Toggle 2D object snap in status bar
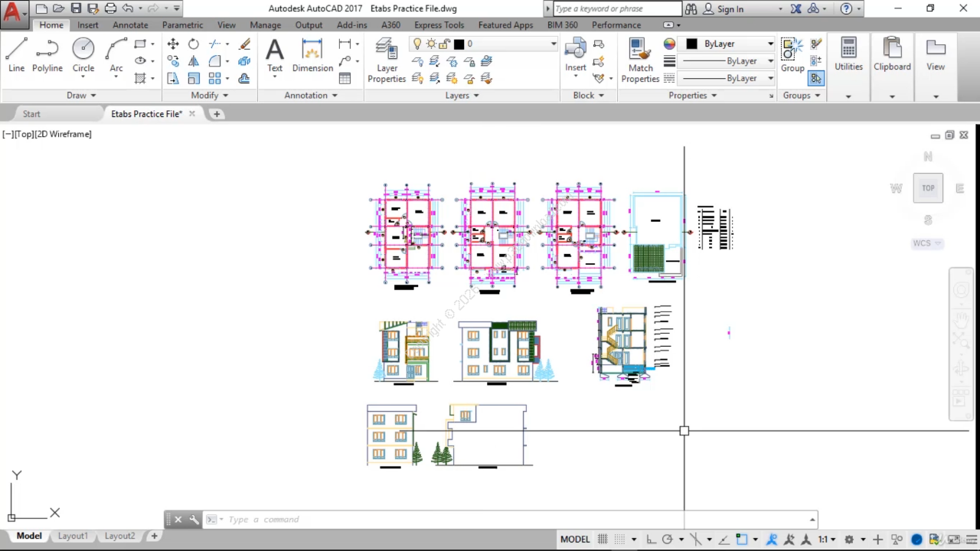Screen dimensions: 980x551 point(741,539)
